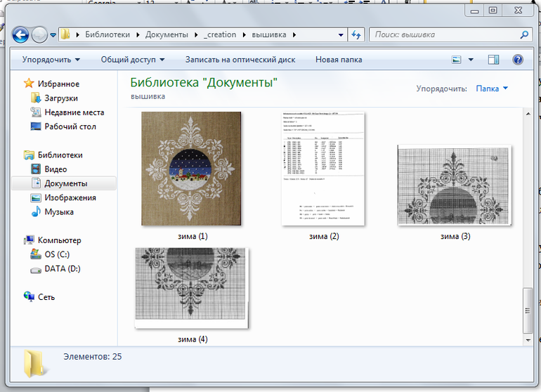Screen dimensions: 541x392
Task: Select Рабочий стол in the sidebar
Action: [70, 126]
